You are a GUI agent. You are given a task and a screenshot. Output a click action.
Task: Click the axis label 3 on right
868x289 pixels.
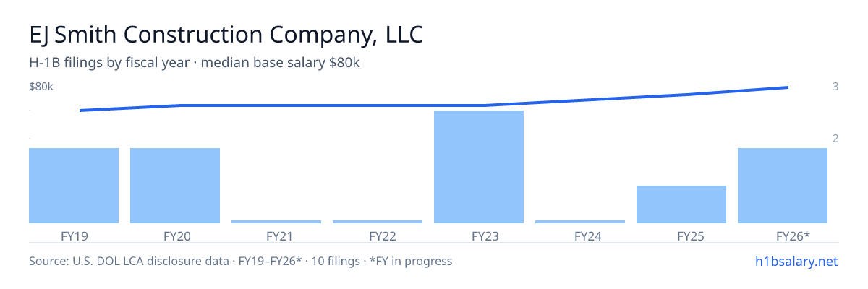click(x=835, y=87)
